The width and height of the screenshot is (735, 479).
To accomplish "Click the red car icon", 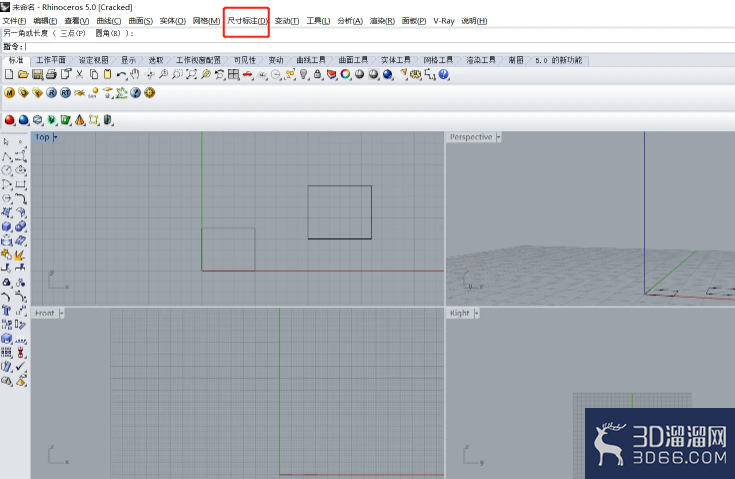I will pyautogui.click(x=248, y=74).
